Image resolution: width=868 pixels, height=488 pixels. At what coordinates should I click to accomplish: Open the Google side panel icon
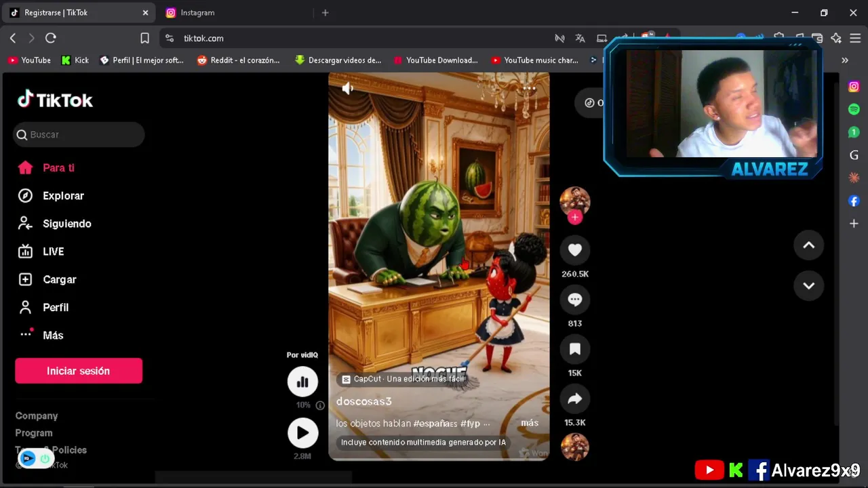tap(854, 155)
